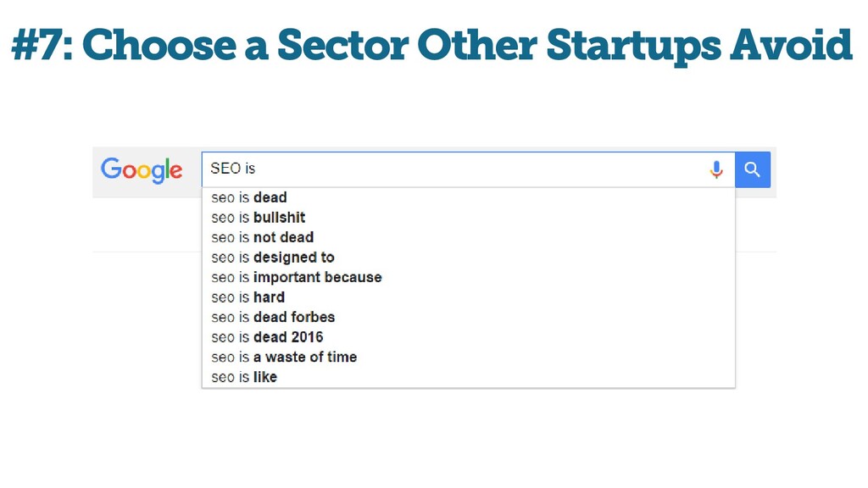Pick the 'seo is not dead' suggestion

[x=468, y=237]
